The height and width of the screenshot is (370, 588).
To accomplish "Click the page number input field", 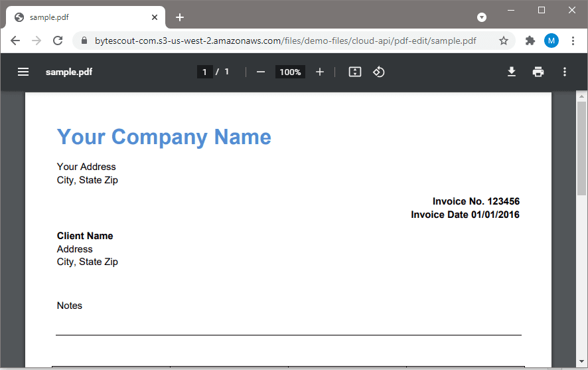I will tap(204, 72).
